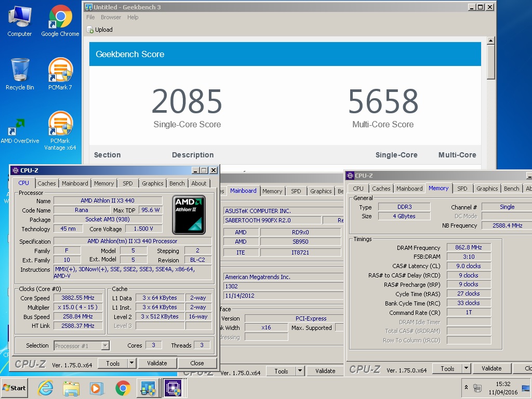The height and width of the screenshot is (399, 532).
Task: Click SABERTOOTH 990FX R2.0 model field
Action: click(272, 220)
